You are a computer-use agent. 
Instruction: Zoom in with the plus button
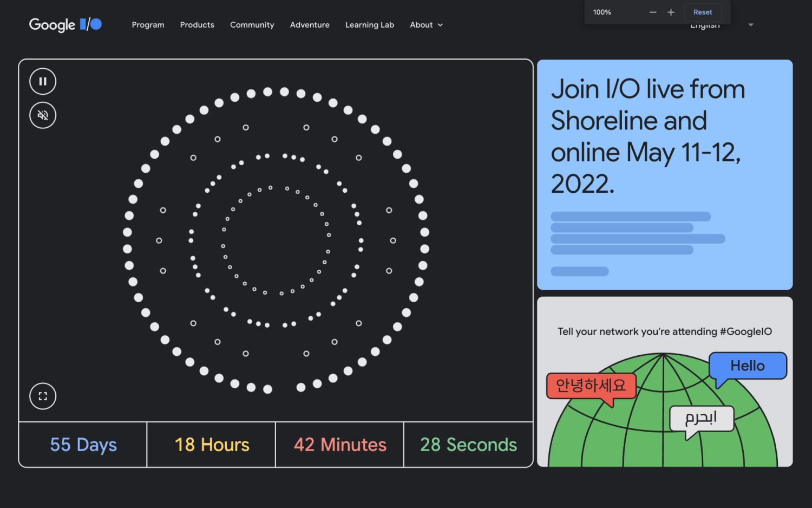[671, 12]
